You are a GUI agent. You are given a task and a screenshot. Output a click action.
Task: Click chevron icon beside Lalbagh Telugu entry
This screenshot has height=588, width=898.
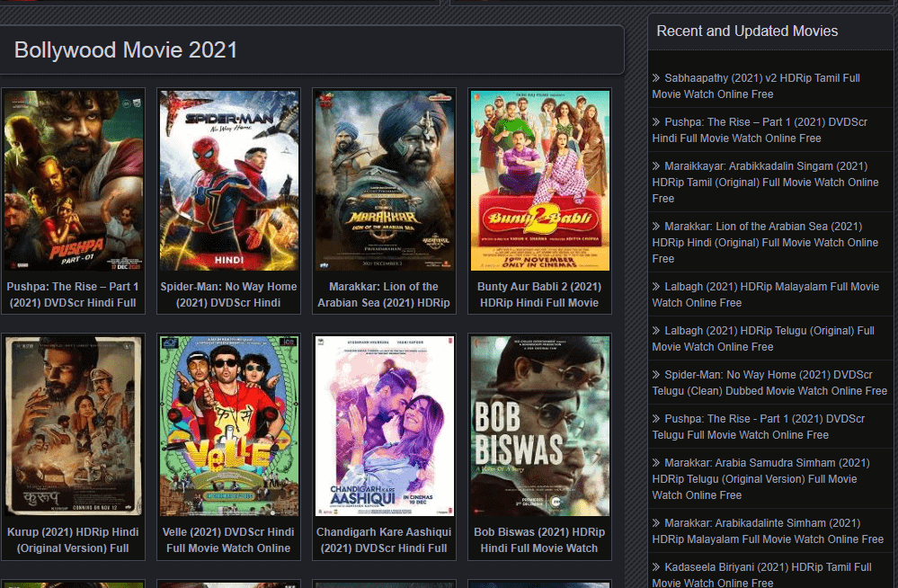[x=656, y=330]
